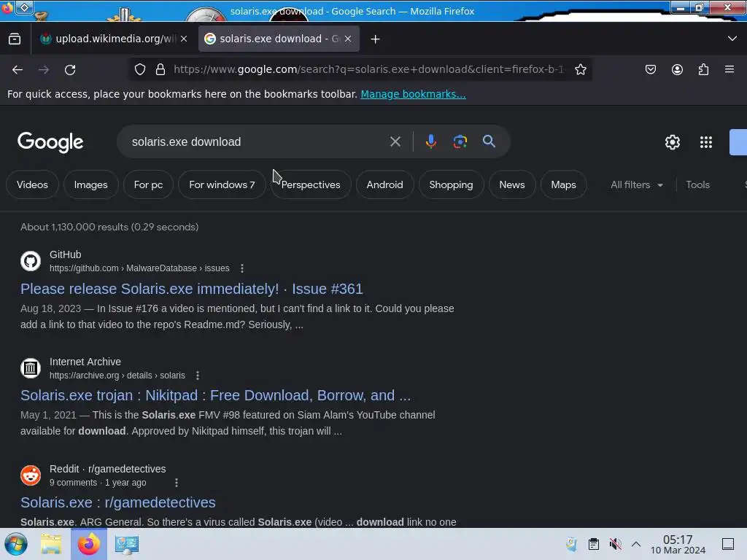Switch to Shopping results
Viewport: 747px width, 560px height.
tap(451, 184)
